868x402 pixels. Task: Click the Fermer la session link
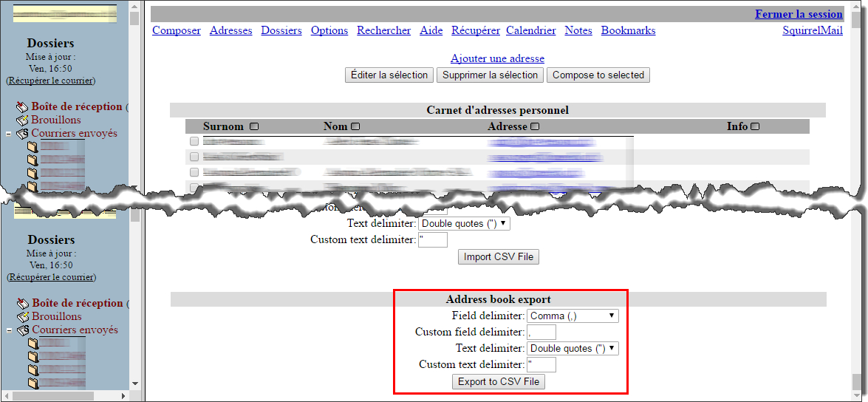(x=798, y=14)
